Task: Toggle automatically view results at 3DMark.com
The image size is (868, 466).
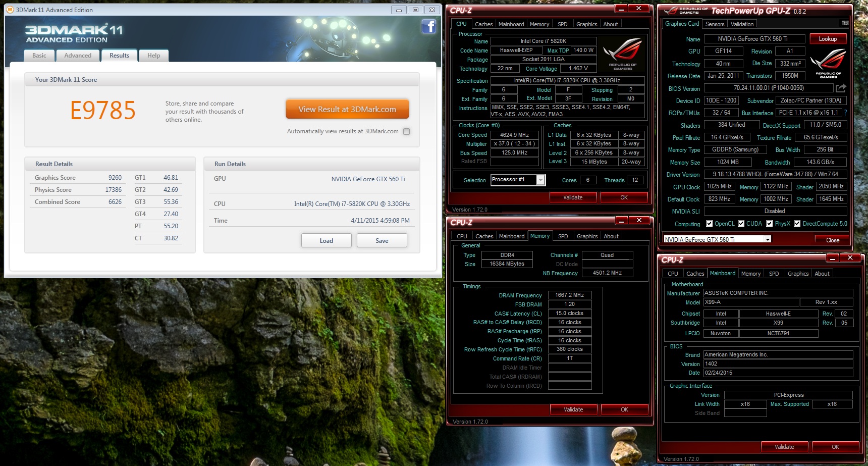Action: [407, 131]
